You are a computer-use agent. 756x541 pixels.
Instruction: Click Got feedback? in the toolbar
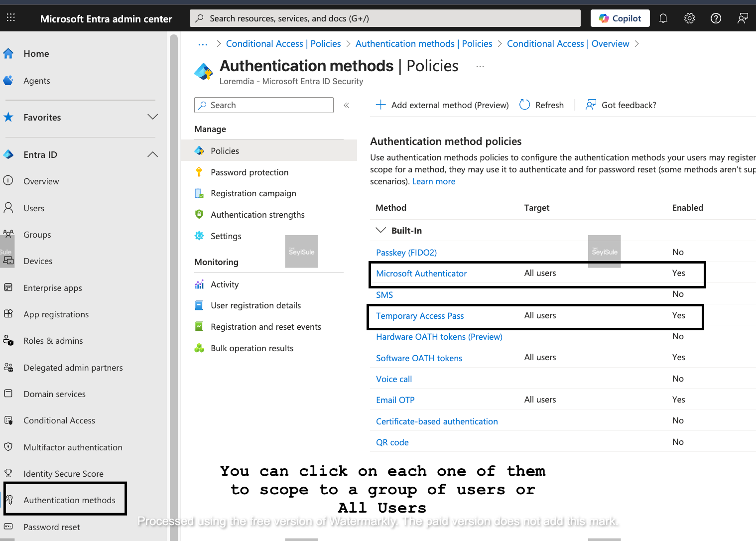(621, 105)
